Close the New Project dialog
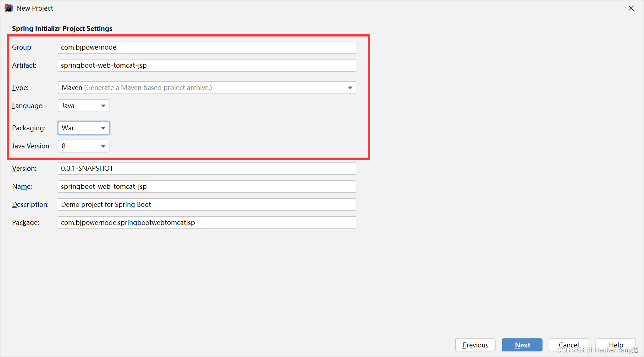644x357 pixels. pos(631,8)
